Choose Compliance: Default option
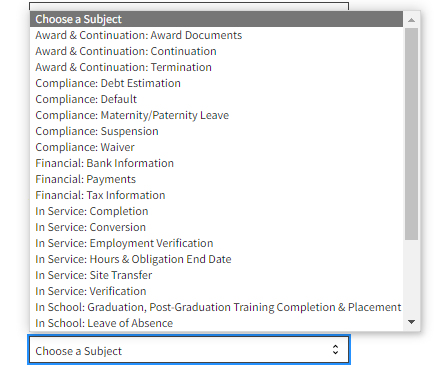Viewport: 440px width, 369px height. click(x=216, y=99)
